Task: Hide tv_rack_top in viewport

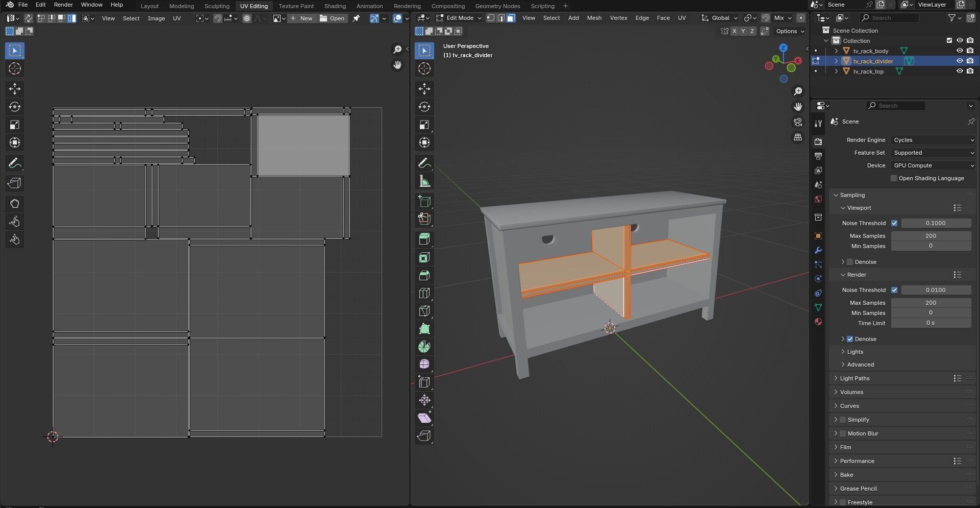Action: pos(959,71)
